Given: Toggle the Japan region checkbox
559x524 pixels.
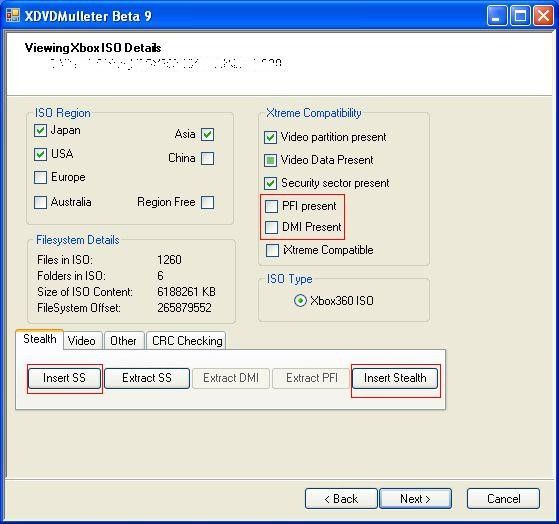Looking at the screenshot, I should point(40,130).
